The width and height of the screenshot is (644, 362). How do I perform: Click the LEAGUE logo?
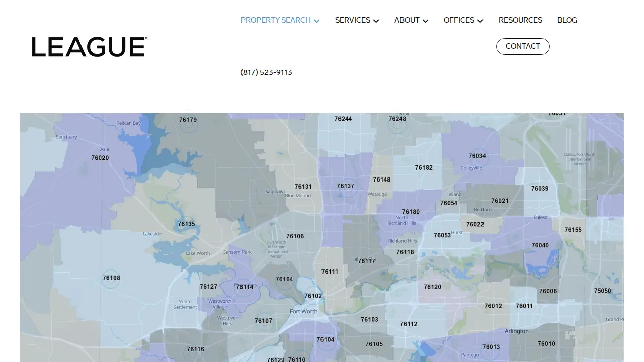(x=90, y=47)
